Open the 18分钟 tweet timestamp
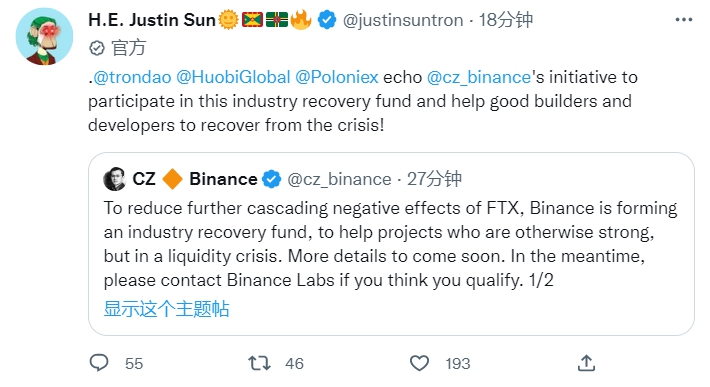This screenshot has height=387, width=710. pyautogui.click(x=506, y=20)
